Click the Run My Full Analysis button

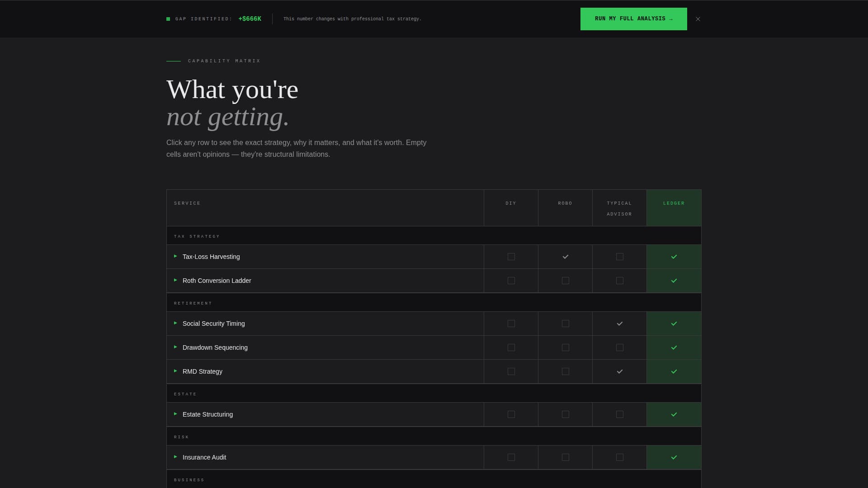pos(633,19)
